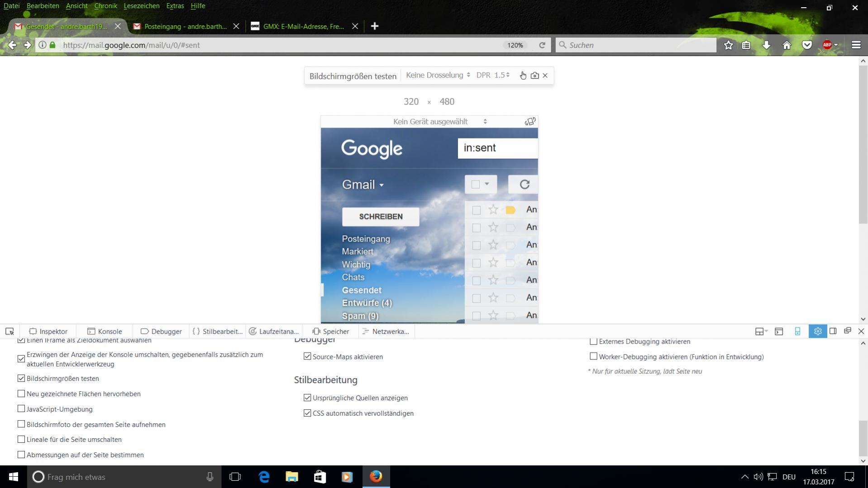This screenshot has width=868, height=488.
Task: Click the Windows Start button
Action: pyautogui.click(x=14, y=477)
